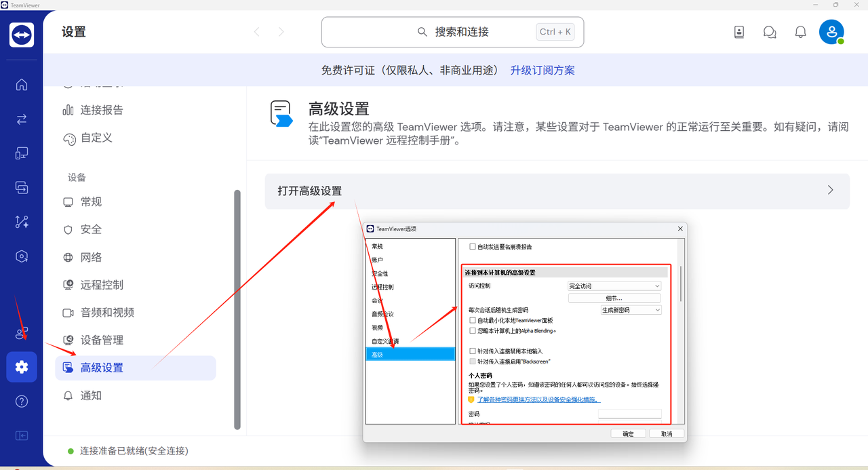Screen dimensions: 868x470
Task: Select 高级设置 in settings list
Action: [136, 368]
